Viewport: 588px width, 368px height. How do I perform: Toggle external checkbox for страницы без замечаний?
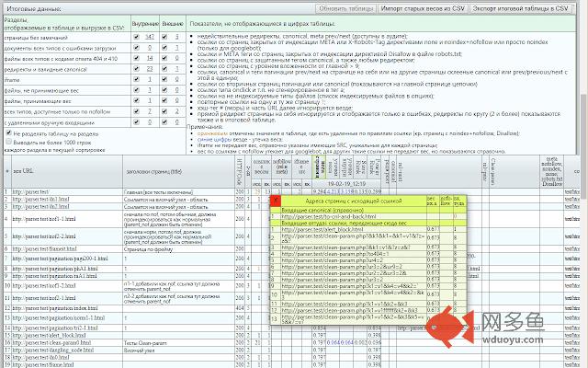164,36
